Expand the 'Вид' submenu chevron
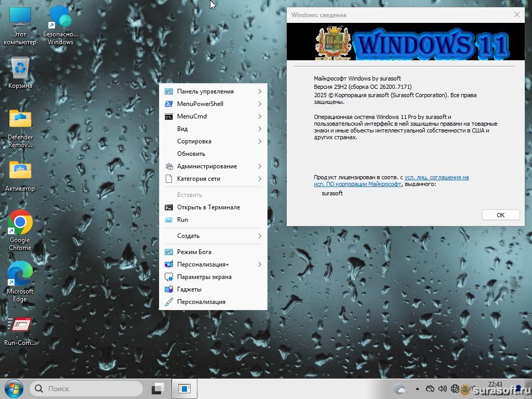532x399 pixels. click(260, 129)
